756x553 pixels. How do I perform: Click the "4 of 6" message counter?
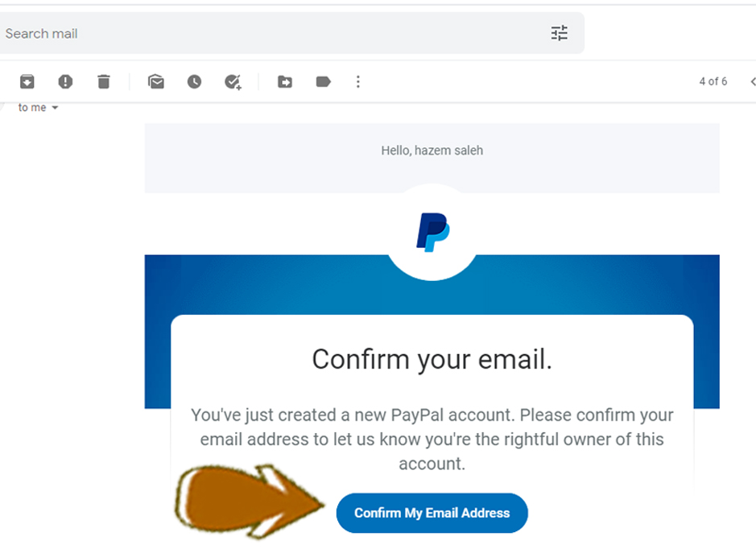pos(713,81)
